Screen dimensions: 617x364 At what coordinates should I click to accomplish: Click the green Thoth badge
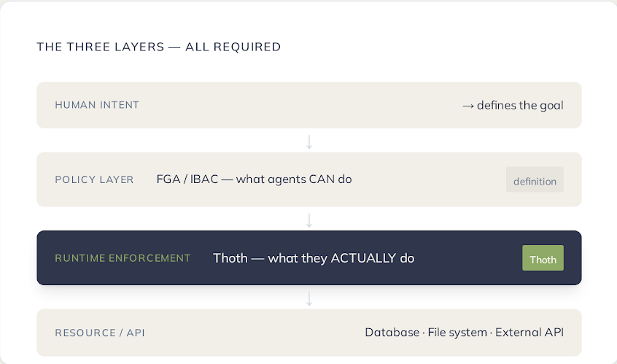pyautogui.click(x=543, y=259)
